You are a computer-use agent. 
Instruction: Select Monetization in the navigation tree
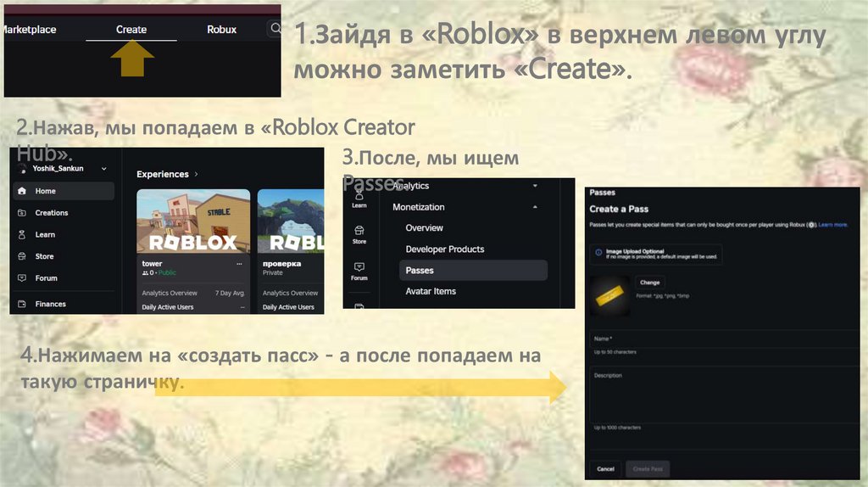click(419, 207)
